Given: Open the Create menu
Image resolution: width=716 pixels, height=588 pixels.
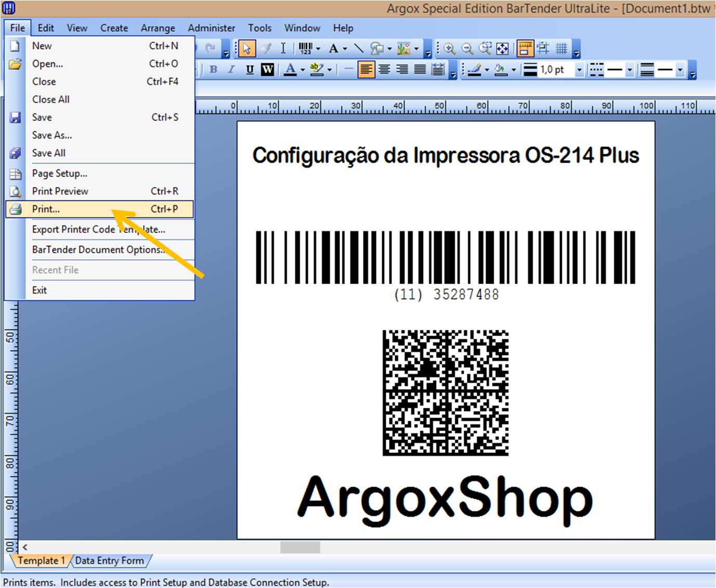Looking at the screenshot, I should click(x=114, y=28).
